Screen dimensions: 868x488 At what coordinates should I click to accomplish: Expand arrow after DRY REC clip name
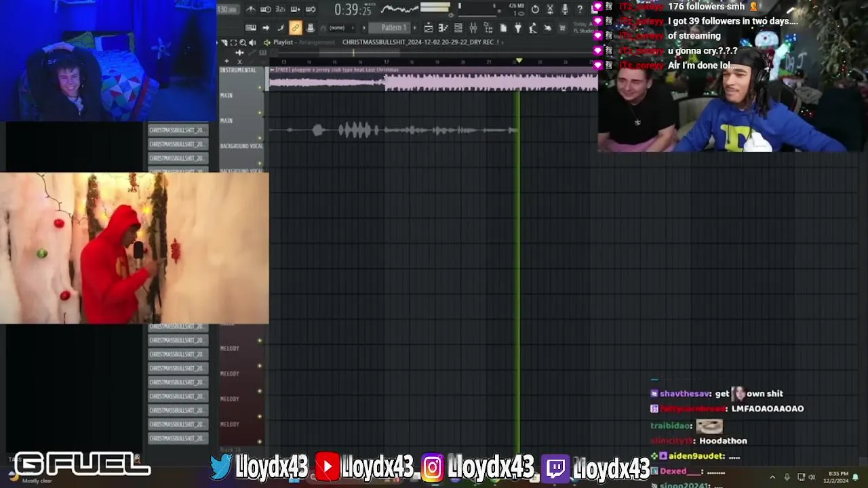click(502, 42)
